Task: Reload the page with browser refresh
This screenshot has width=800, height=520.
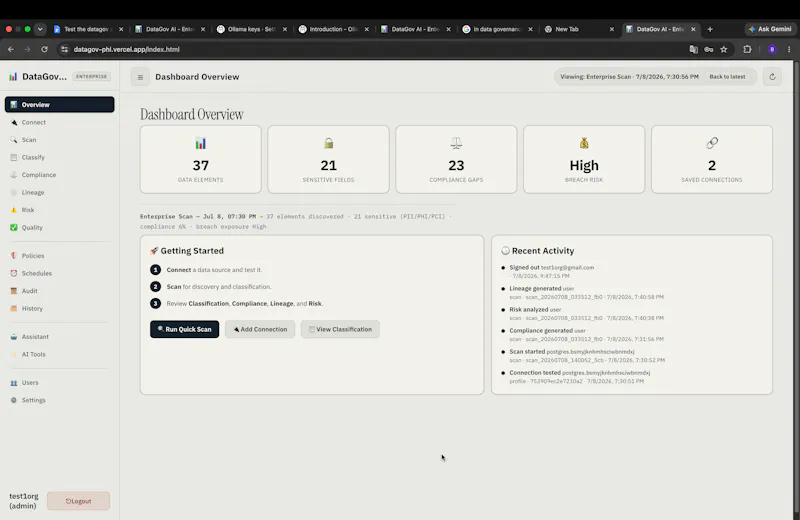Action: pos(44,49)
